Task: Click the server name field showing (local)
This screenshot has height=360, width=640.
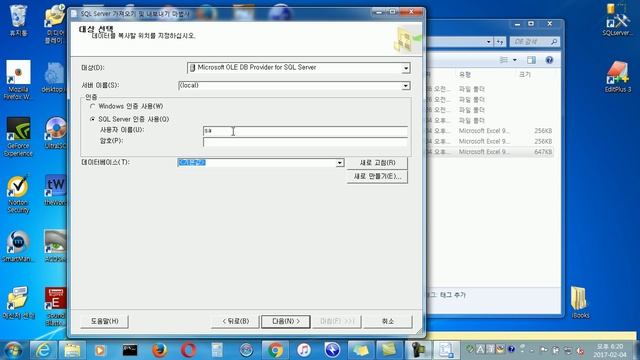Action: point(290,86)
